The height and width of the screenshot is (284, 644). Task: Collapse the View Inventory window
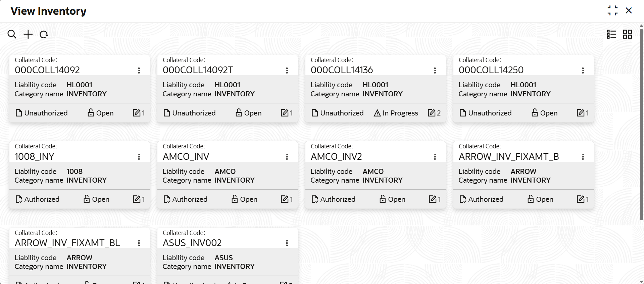click(612, 11)
